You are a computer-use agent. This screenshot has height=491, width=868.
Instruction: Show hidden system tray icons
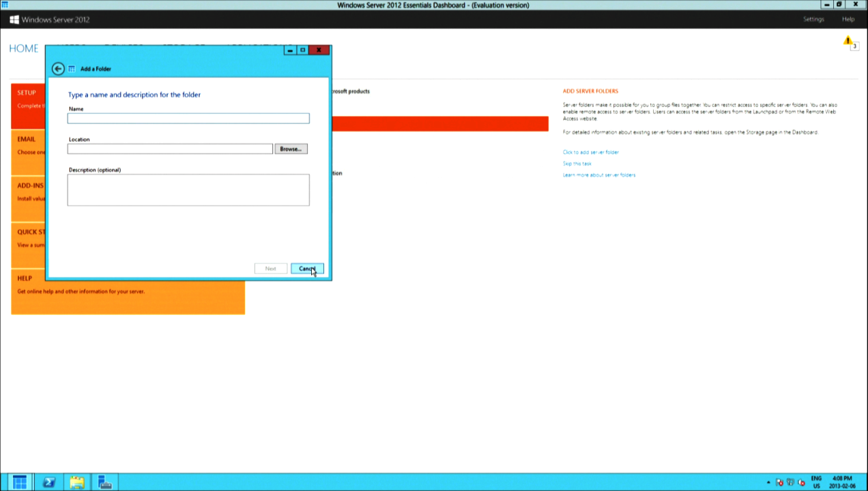[x=768, y=482]
